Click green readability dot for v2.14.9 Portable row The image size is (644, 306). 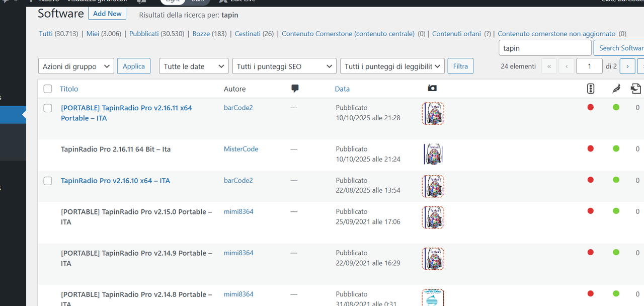pos(616,252)
